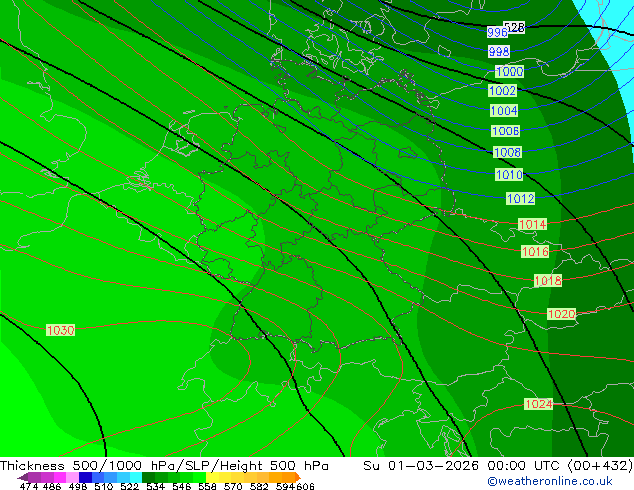Click the dark blue legend swatch above 498
The width and height of the screenshot is (634, 490).
coord(85,477)
